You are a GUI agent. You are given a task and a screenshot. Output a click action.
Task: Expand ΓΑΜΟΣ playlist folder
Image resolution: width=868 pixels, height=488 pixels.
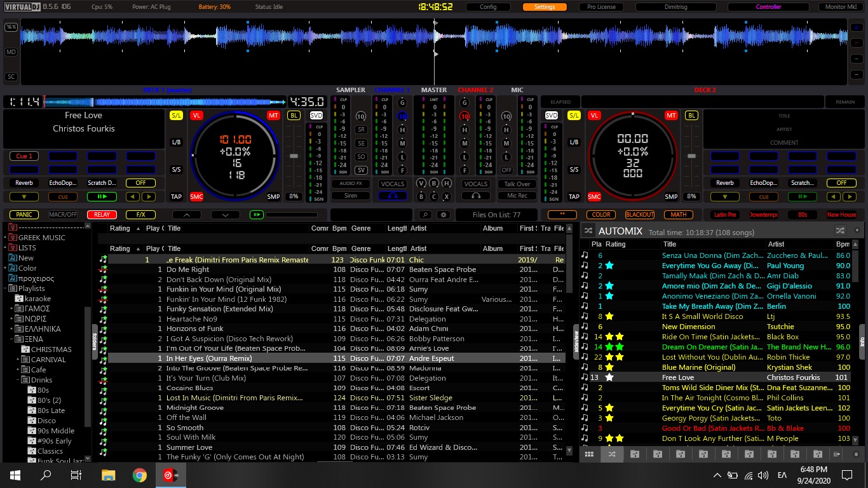(12, 309)
